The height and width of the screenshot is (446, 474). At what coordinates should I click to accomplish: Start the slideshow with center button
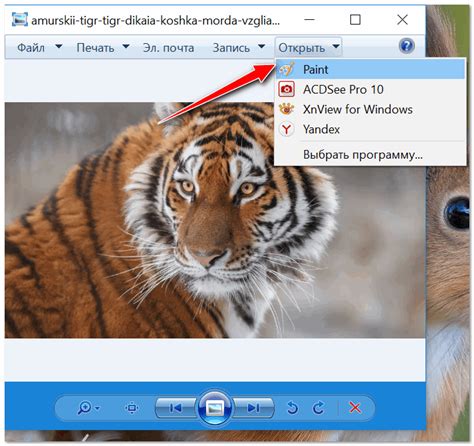(x=215, y=407)
